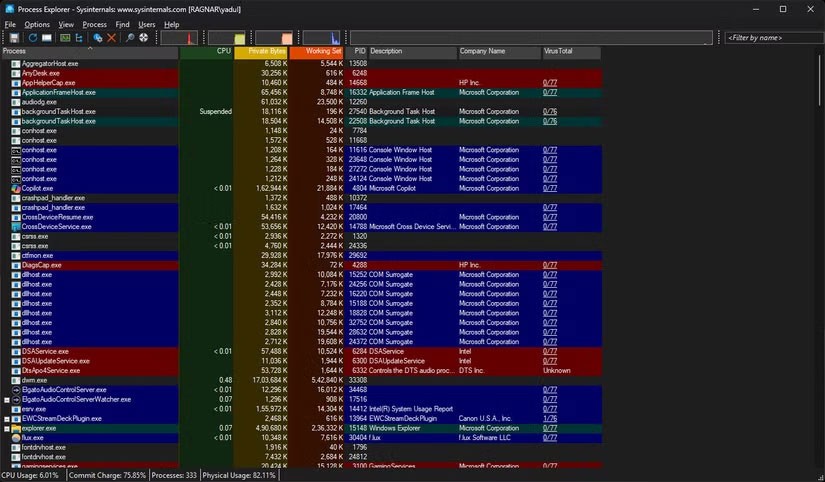The height and width of the screenshot is (482, 825).
Task: Click the CPU usage mini graph in toolbar
Action: (179, 38)
